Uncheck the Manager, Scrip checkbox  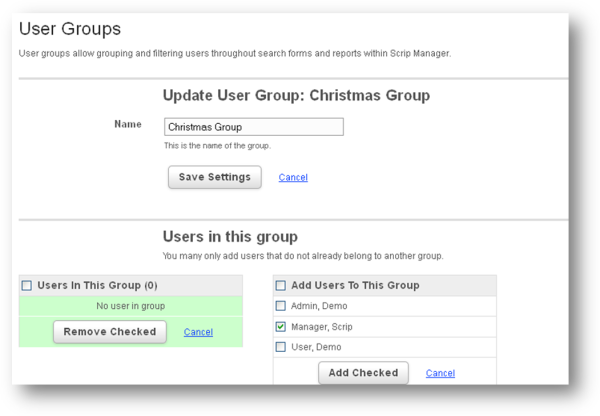pyautogui.click(x=281, y=326)
